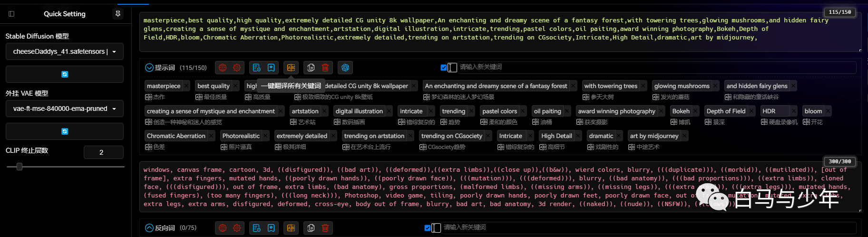Viewport: 868px width, 237px height.
Task: Remove the best quality tag
Action: coord(236,86)
